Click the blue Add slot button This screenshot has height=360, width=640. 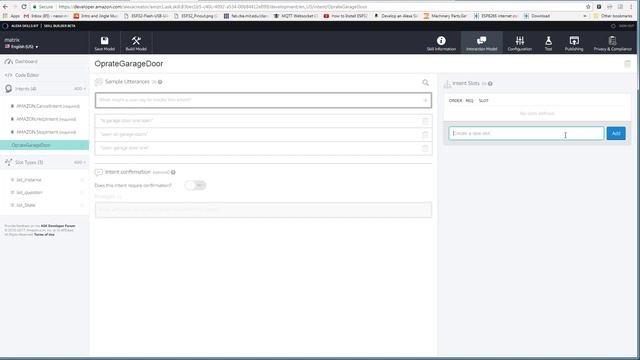point(616,133)
